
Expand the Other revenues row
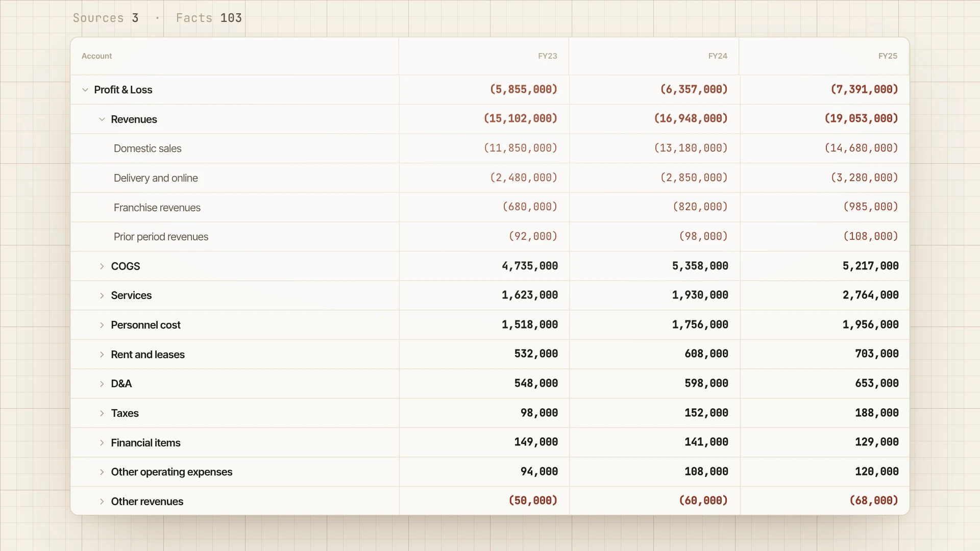coord(102,502)
